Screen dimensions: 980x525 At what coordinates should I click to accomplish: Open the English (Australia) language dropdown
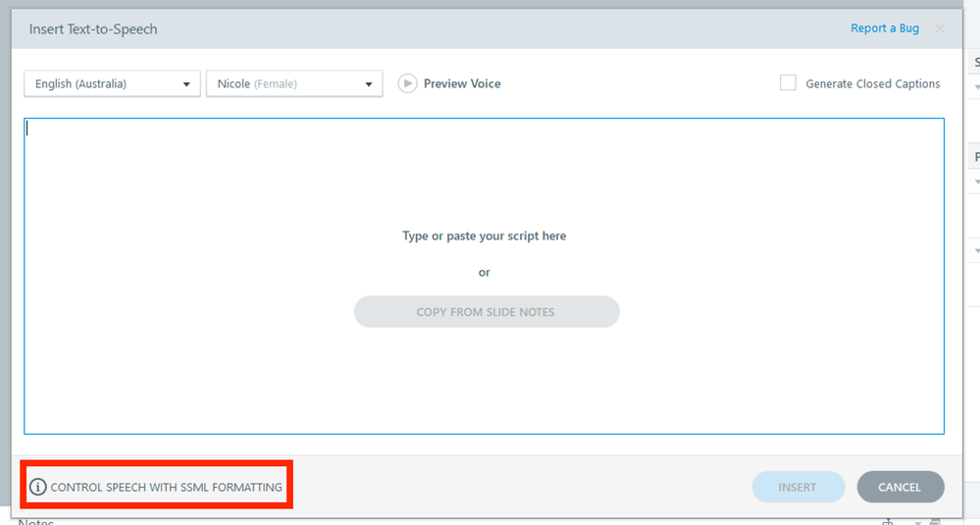pos(112,83)
